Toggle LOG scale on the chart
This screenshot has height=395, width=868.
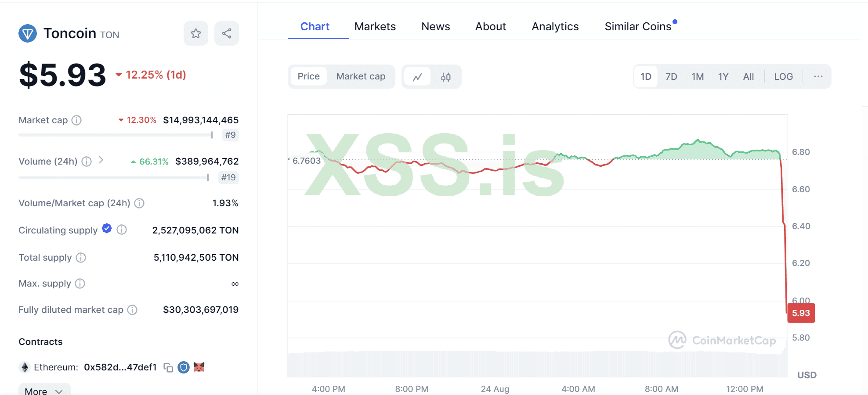[783, 77]
